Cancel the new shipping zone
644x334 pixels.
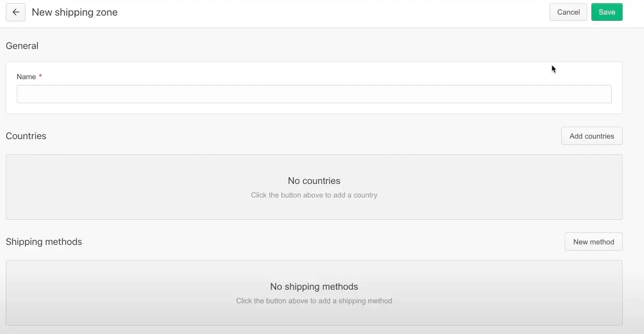pyautogui.click(x=568, y=12)
